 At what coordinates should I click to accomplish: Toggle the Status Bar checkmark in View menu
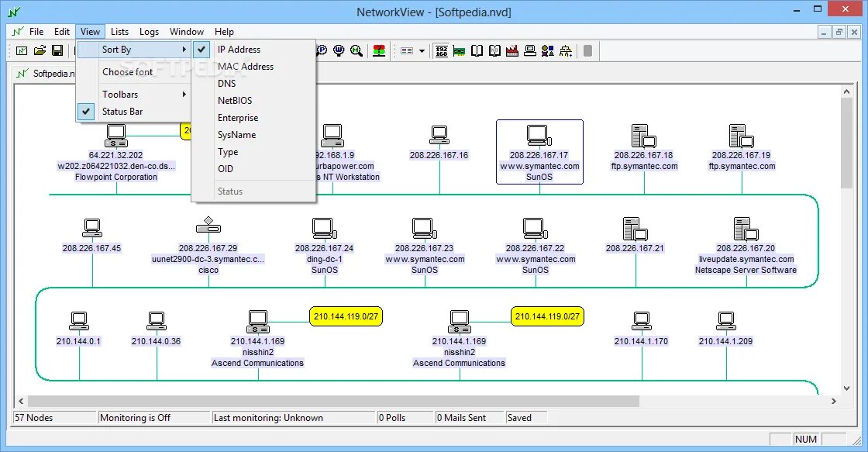[86, 112]
